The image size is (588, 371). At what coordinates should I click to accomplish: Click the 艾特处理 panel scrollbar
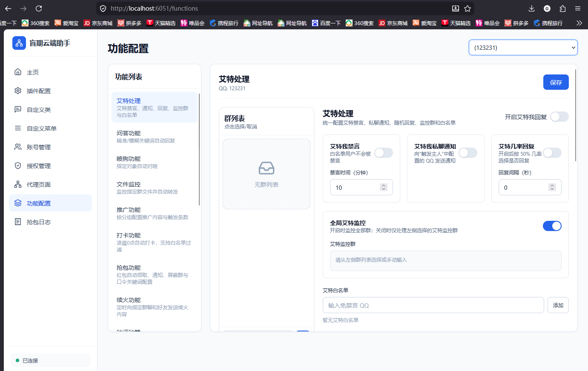click(576, 115)
